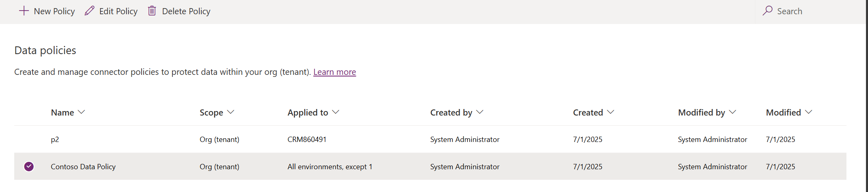Select the CRM860491 cell in p2 row
868x192 pixels.
coord(307,140)
